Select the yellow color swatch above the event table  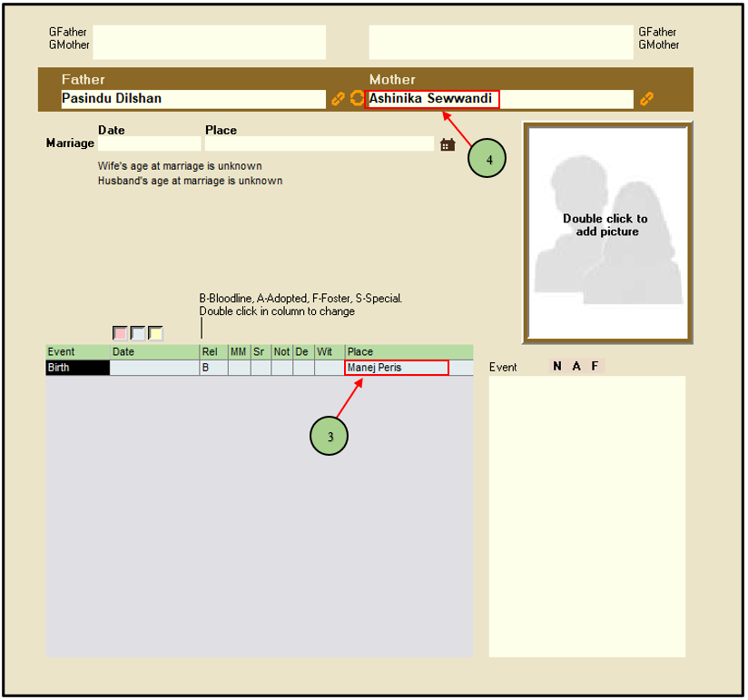(x=155, y=333)
